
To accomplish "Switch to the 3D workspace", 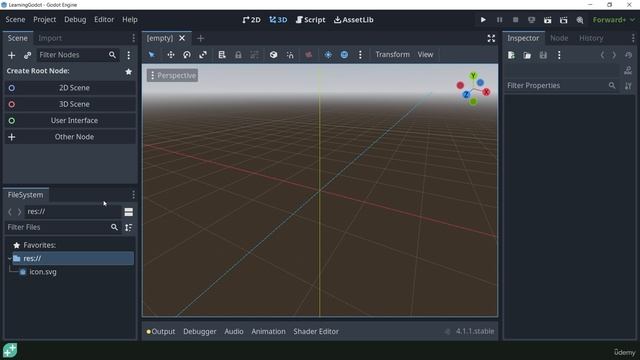I will pos(278,20).
